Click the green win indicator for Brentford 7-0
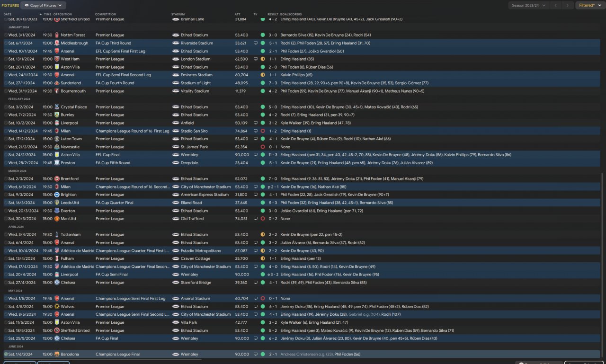 263,179
